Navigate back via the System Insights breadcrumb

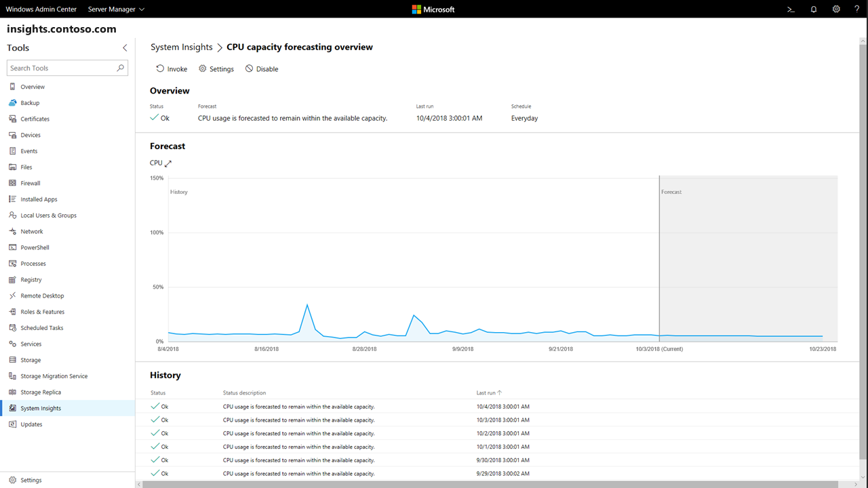click(181, 47)
